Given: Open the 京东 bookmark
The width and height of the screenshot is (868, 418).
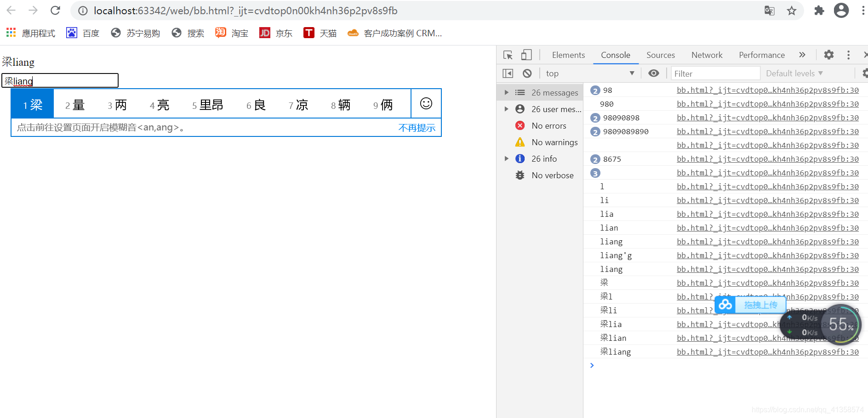Looking at the screenshot, I should [276, 33].
